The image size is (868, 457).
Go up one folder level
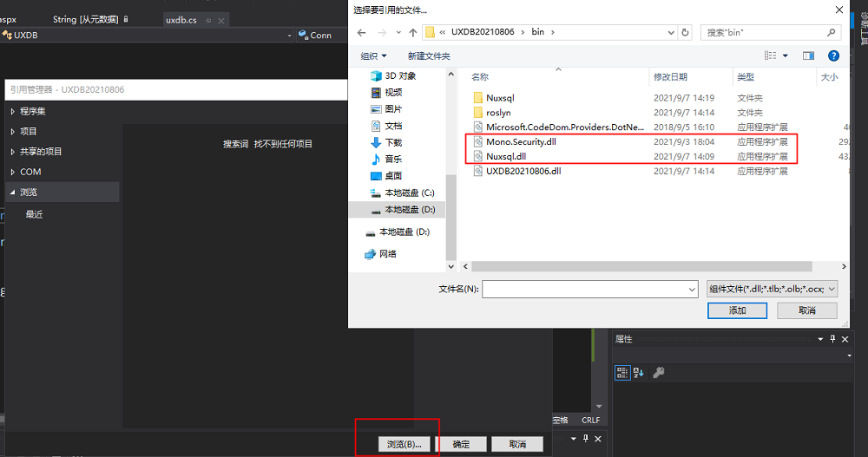pos(412,32)
